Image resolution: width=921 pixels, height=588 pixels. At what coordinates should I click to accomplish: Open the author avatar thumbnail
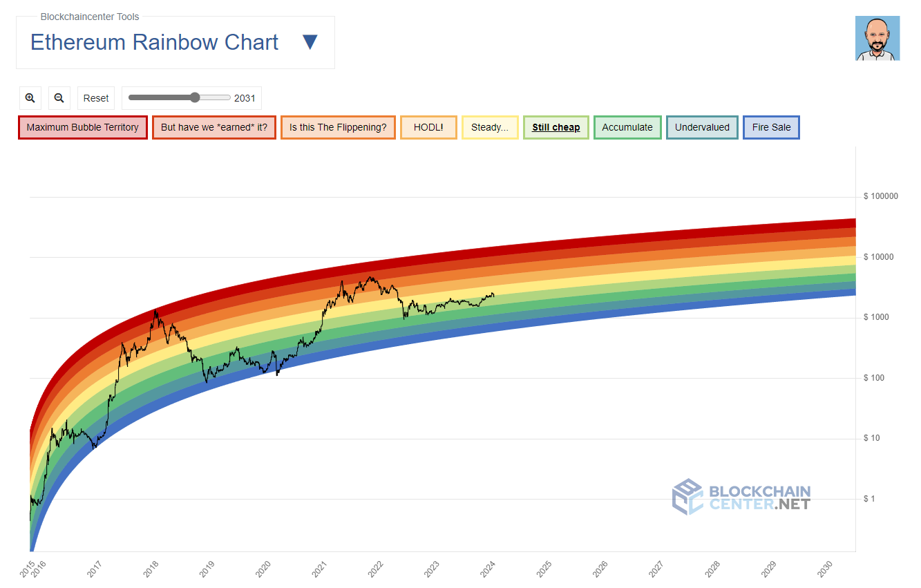(x=877, y=39)
